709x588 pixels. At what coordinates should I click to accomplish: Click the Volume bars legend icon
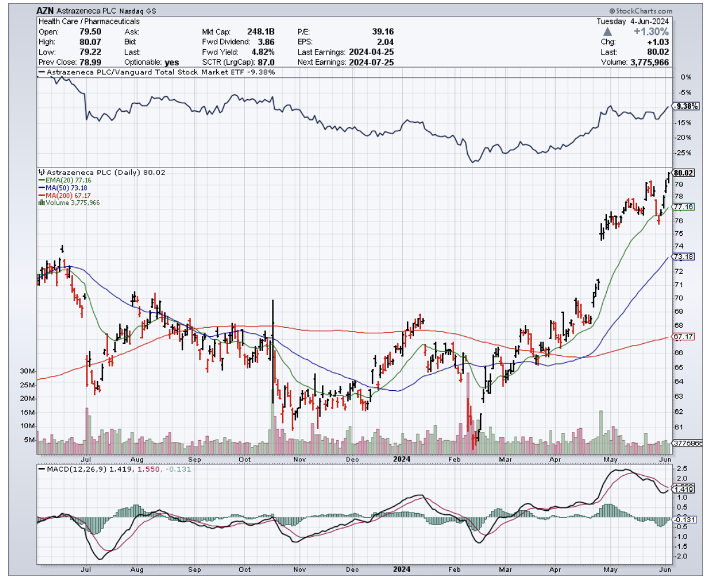pyautogui.click(x=39, y=203)
